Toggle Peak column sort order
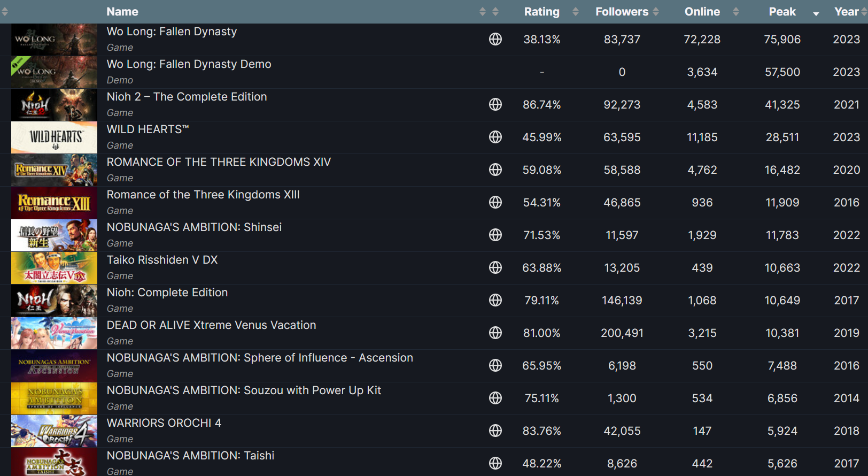 coord(782,12)
